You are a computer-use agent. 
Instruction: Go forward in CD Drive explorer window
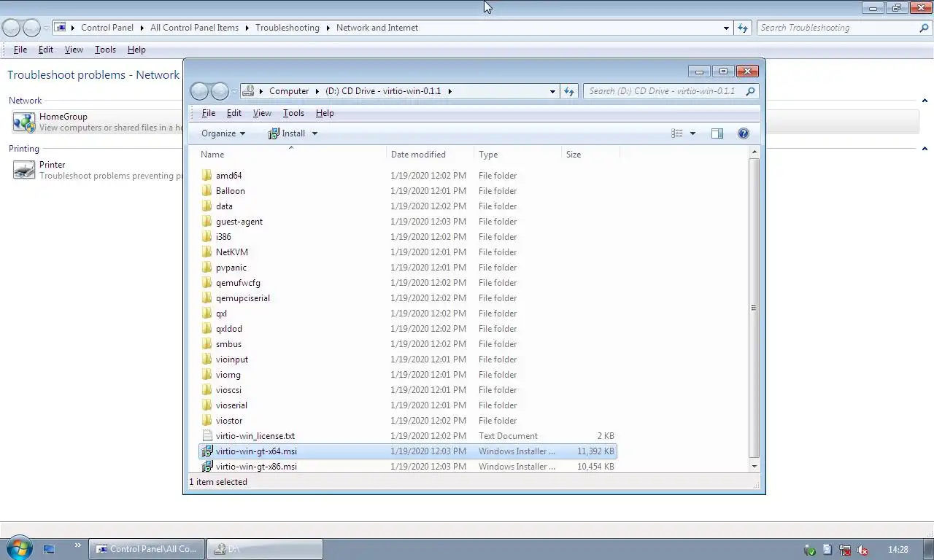(x=220, y=91)
